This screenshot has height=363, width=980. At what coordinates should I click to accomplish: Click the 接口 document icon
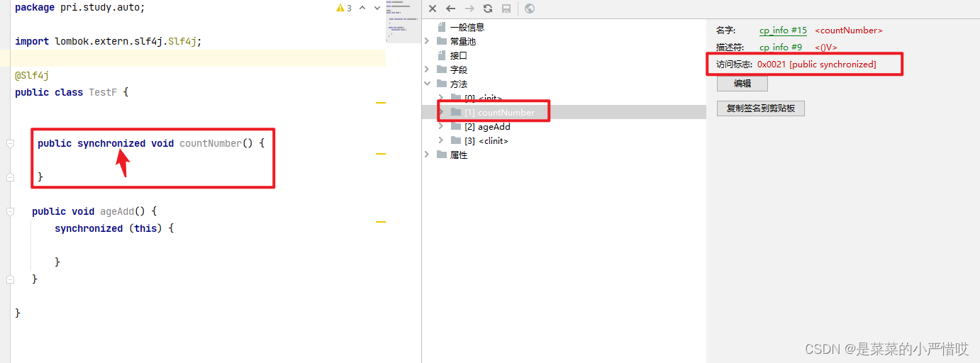coord(442,55)
